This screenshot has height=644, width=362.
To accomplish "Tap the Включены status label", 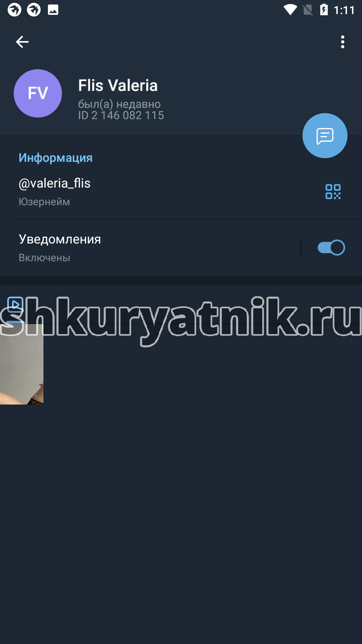I will (x=44, y=258).
